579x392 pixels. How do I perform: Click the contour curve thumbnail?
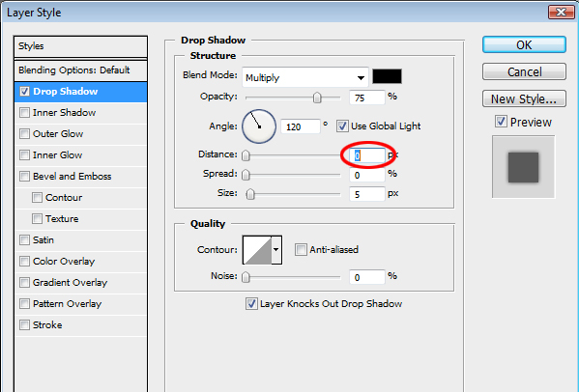point(257,250)
